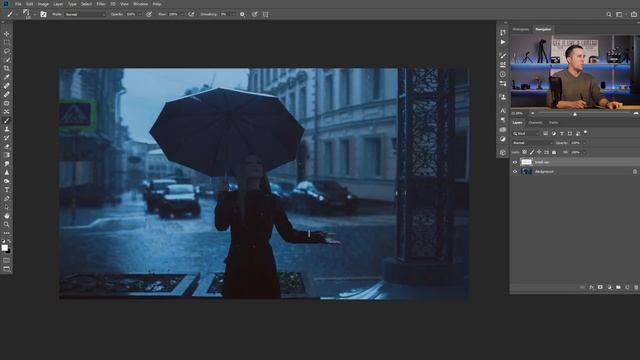640x360 pixels.
Task: Toggle the pixel layers filter icon
Action: 545,133
